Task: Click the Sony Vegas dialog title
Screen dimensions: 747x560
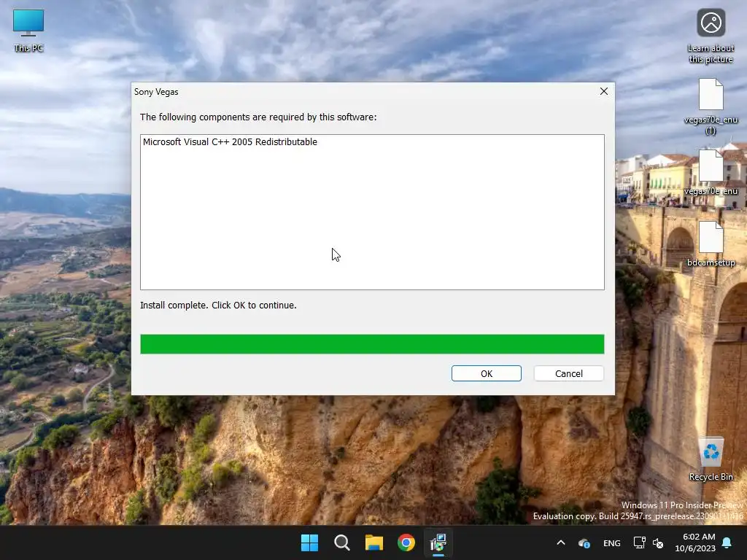Action: tap(156, 91)
